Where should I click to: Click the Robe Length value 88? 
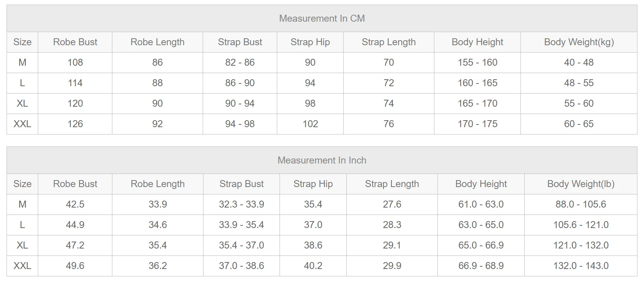coord(158,83)
